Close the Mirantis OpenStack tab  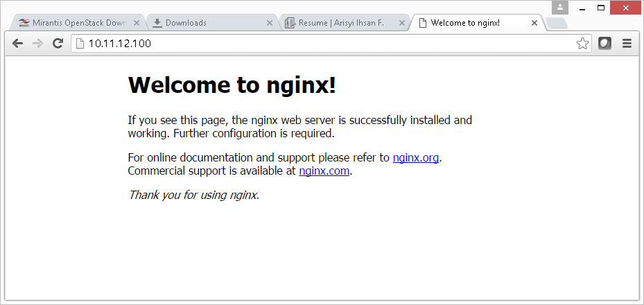pos(137,23)
